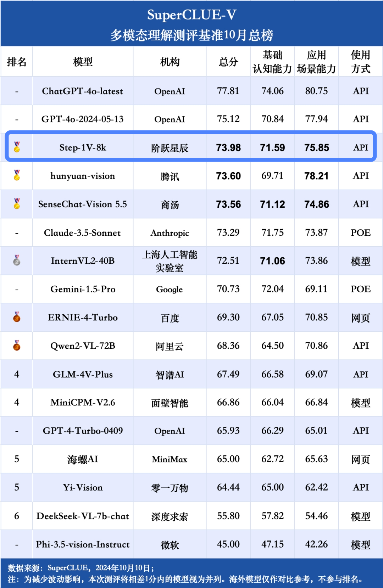This screenshot has height=588, width=383.
Task: Select the 总分 column header
Action: [228, 62]
